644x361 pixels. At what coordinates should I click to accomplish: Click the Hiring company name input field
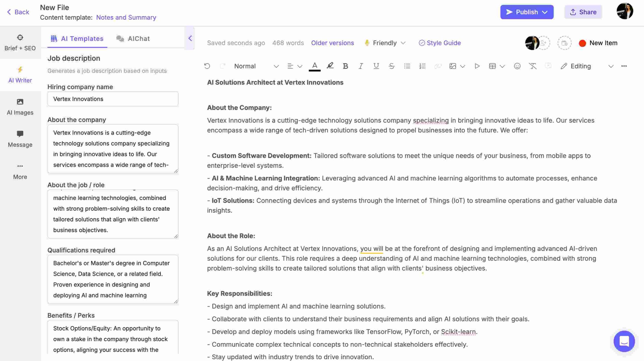[x=113, y=99]
